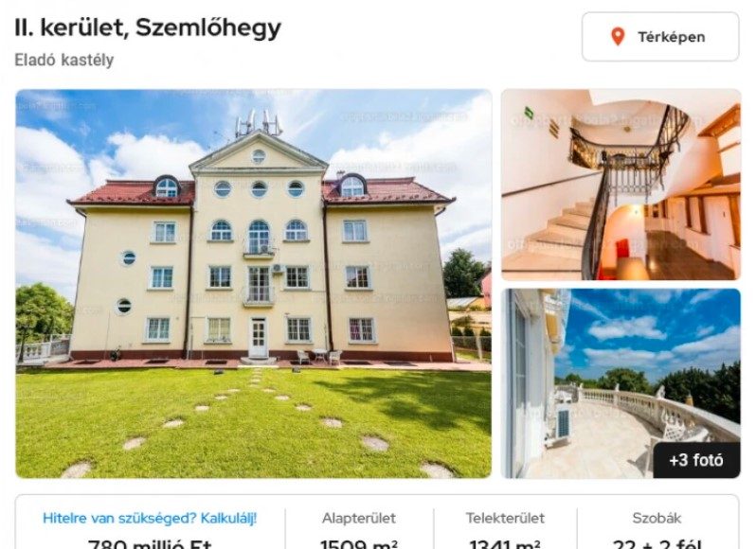Open the staircase interior photo
The height and width of the screenshot is (549, 756).
[621, 185]
